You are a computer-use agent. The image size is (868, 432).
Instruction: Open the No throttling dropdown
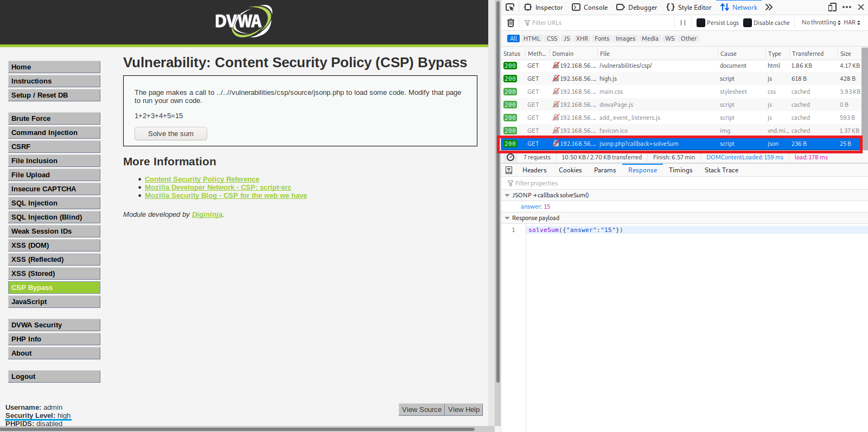[x=821, y=23]
